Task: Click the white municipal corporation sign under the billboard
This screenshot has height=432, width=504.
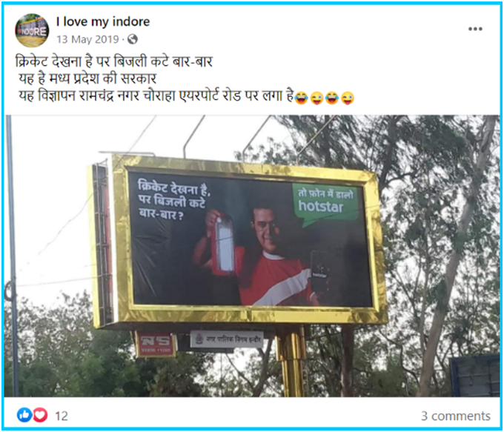Action: tap(227, 339)
